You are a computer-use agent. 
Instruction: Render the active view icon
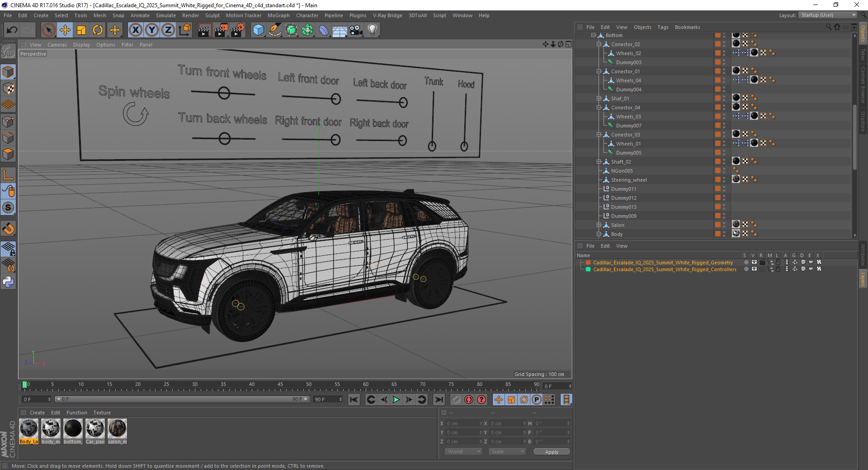(x=204, y=30)
